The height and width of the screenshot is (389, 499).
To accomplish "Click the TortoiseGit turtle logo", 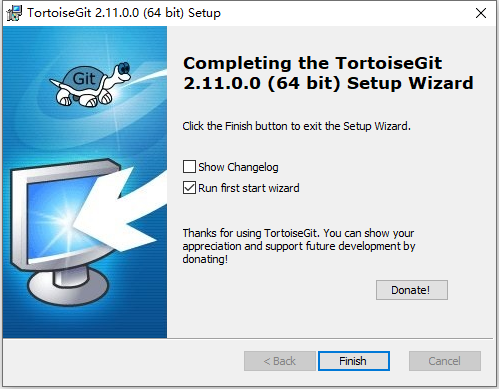I will [x=90, y=84].
